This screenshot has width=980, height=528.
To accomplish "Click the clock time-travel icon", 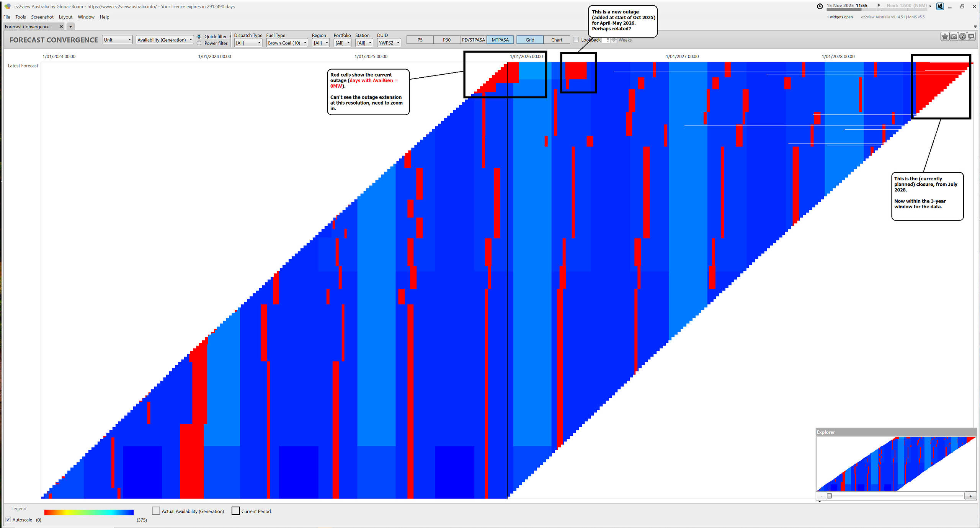I will point(820,6).
